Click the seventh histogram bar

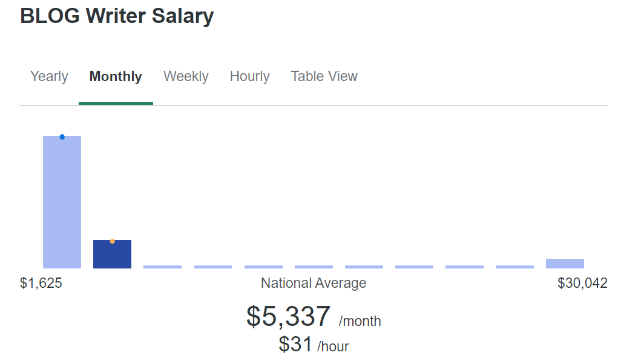point(364,267)
